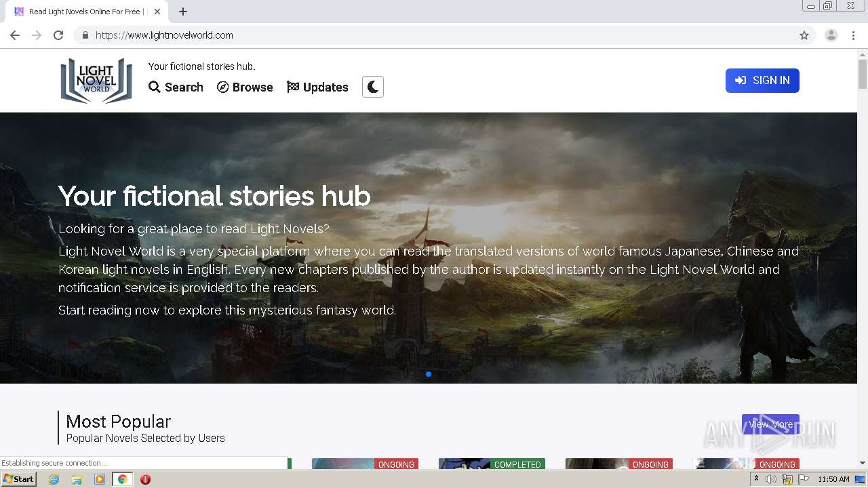This screenshot has width=868, height=488.
Task: Close the Read Light Novels tab
Action: coord(157,12)
